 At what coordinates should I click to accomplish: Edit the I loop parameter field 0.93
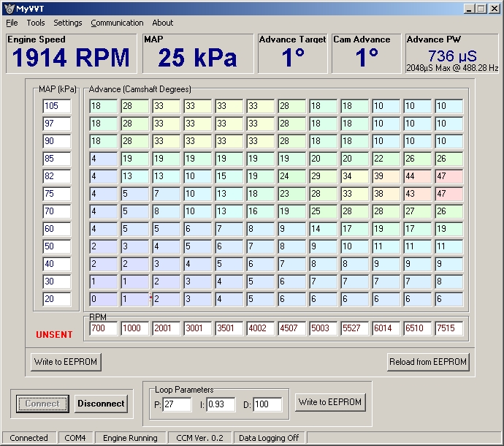[x=221, y=404]
